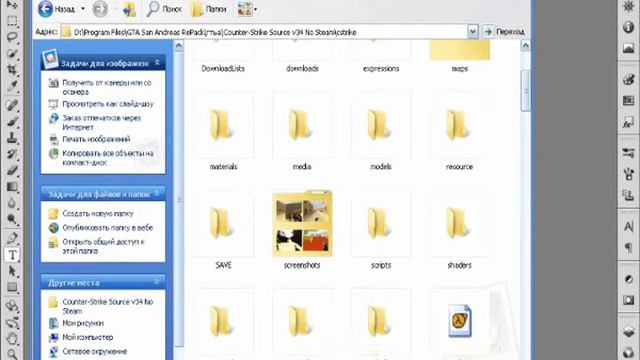Open the Adjustments panel icon
The height and width of the screenshot is (360, 640).
628,279
